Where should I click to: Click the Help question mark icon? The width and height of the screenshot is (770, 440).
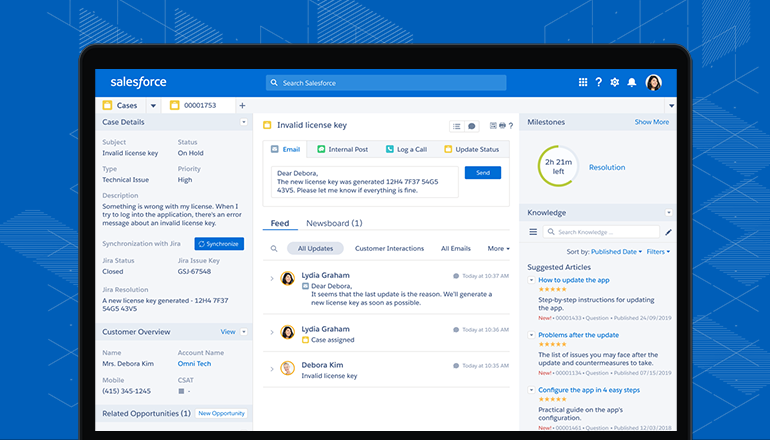pos(599,83)
